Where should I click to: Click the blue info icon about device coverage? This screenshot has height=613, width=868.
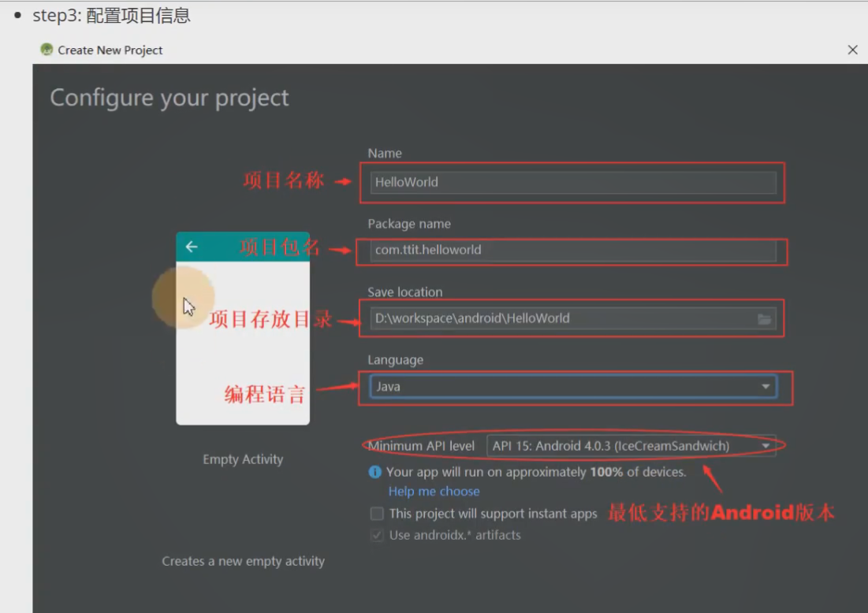[377, 472]
